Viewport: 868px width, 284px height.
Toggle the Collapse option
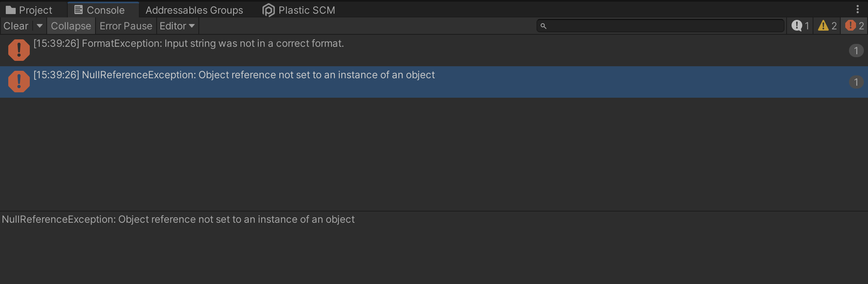pyautogui.click(x=71, y=26)
